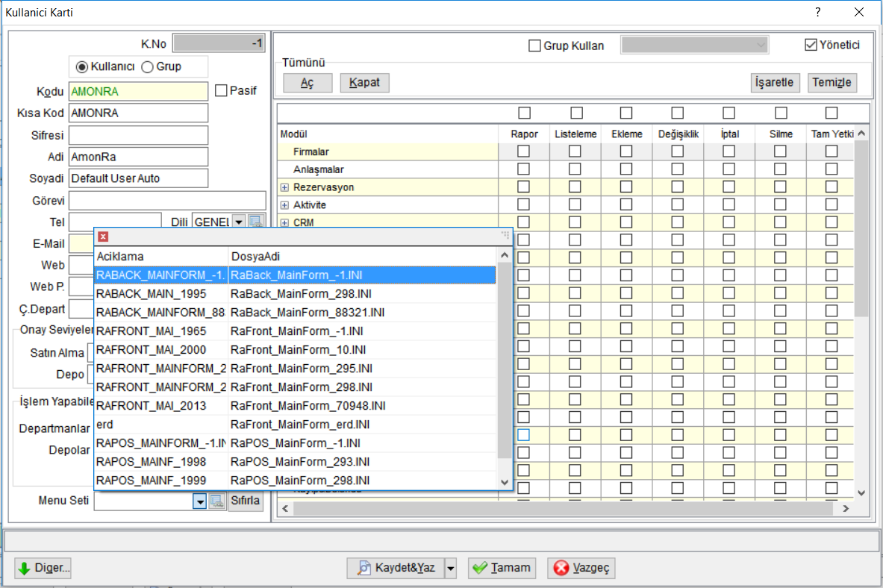The image size is (883, 588).
Task: Click Kaydet&Yaz to save and print
Action: click(396, 568)
